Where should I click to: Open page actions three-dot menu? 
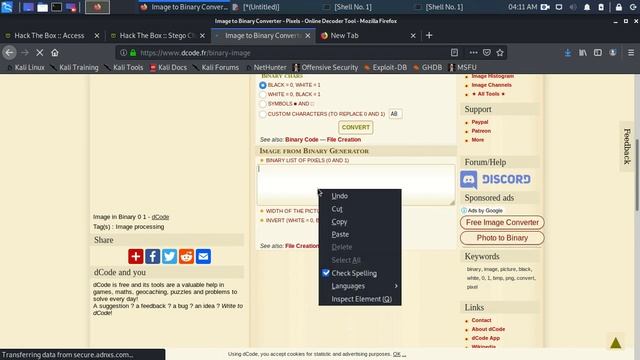pyautogui.click(x=473, y=53)
